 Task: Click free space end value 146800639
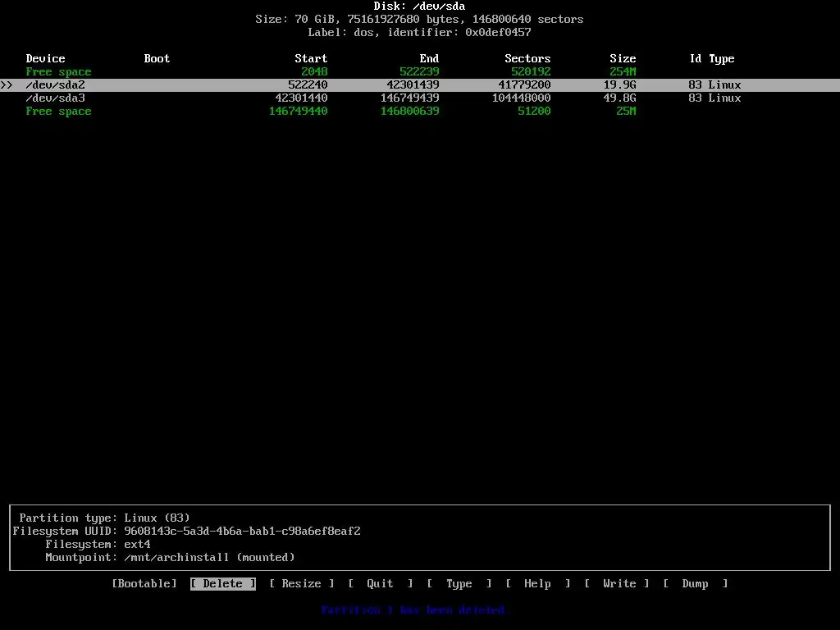pos(410,111)
